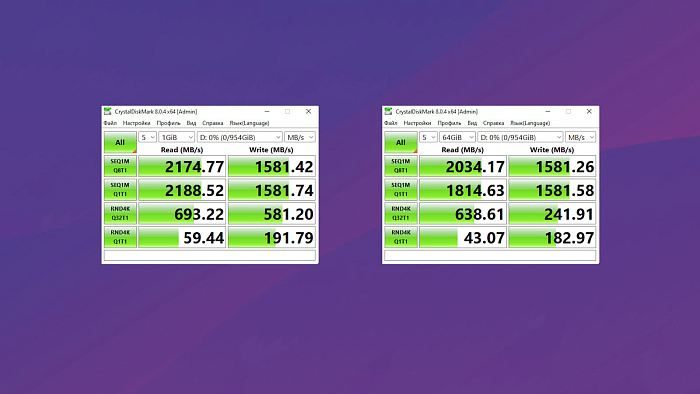Click the empty comment field in left window
The height and width of the screenshot is (394, 700).
[210, 256]
